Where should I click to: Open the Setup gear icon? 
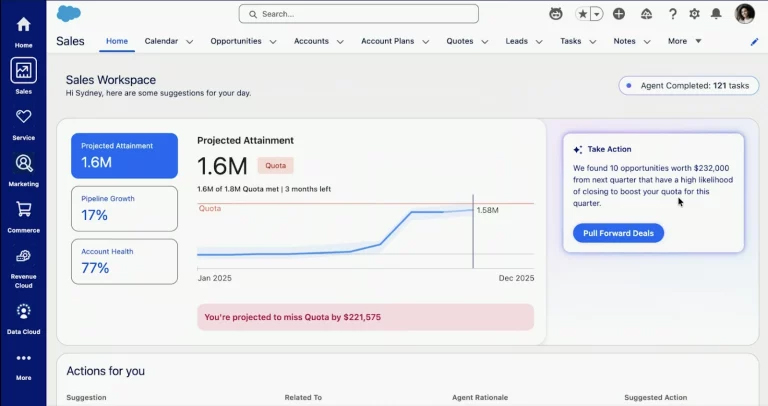tap(694, 14)
